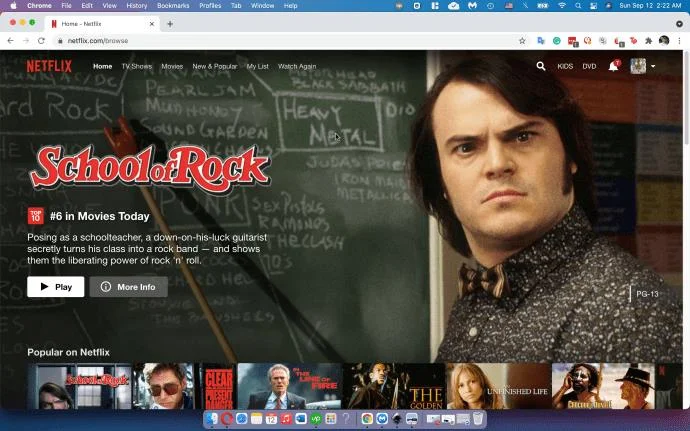Screen dimensions: 690x431
Task: Open the Profiles menu
Action: pyautogui.click(x=210, y=6)
